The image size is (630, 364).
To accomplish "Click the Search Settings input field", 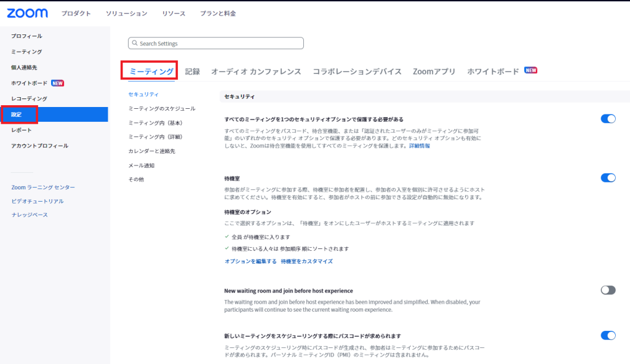I will click(216, 43).
